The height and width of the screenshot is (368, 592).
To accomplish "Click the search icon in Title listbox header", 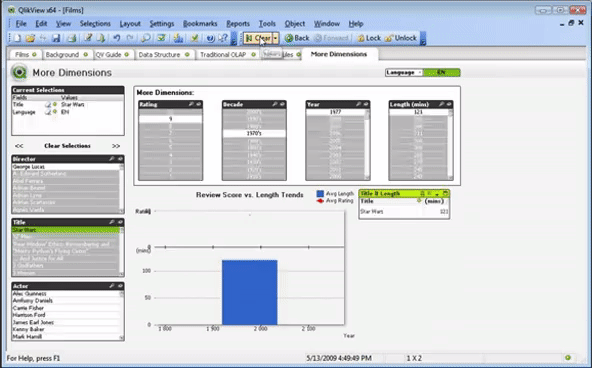I will click(x=112, y=222).
